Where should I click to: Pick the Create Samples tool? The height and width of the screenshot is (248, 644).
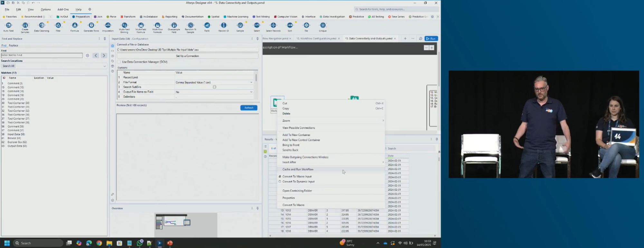pyautogui.click(x=25, y=25)
